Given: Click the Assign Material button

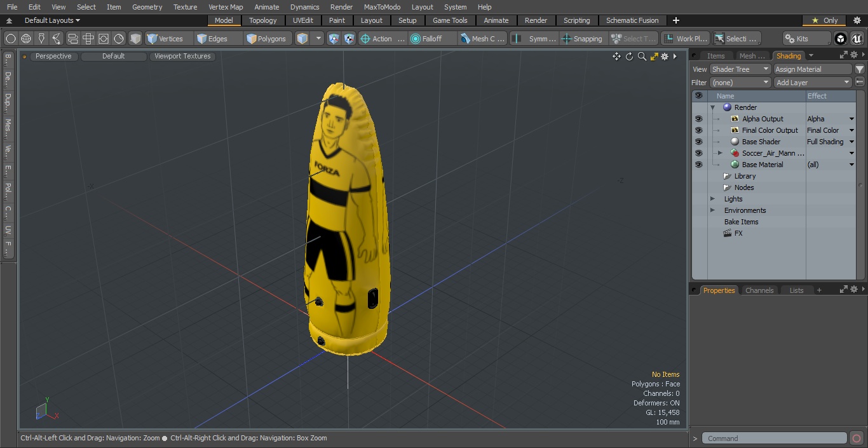Looking at the screenshot, I should (813, 69).
